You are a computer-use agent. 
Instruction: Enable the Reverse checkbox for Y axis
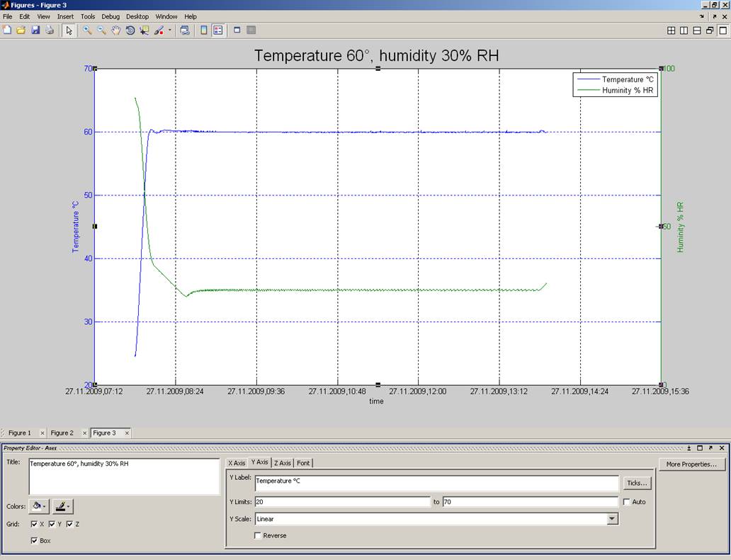coord(258,536)
